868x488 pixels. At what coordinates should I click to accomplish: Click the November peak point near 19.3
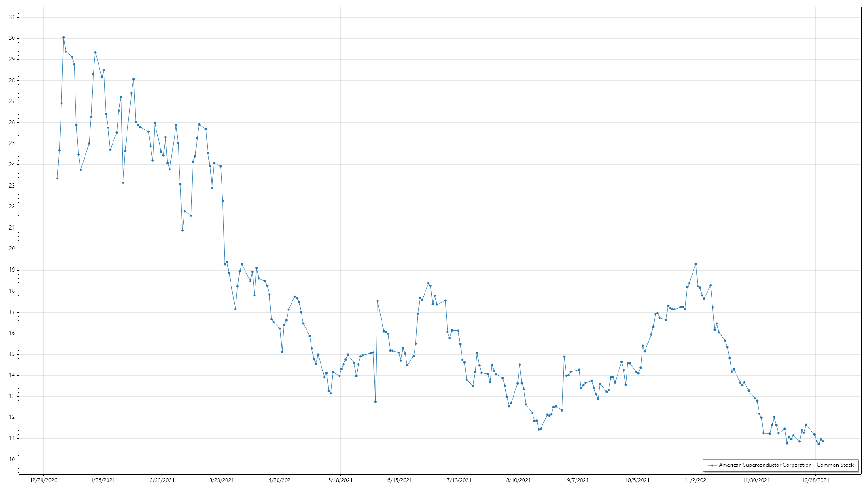pyautogui.click(x=696, y=264)
